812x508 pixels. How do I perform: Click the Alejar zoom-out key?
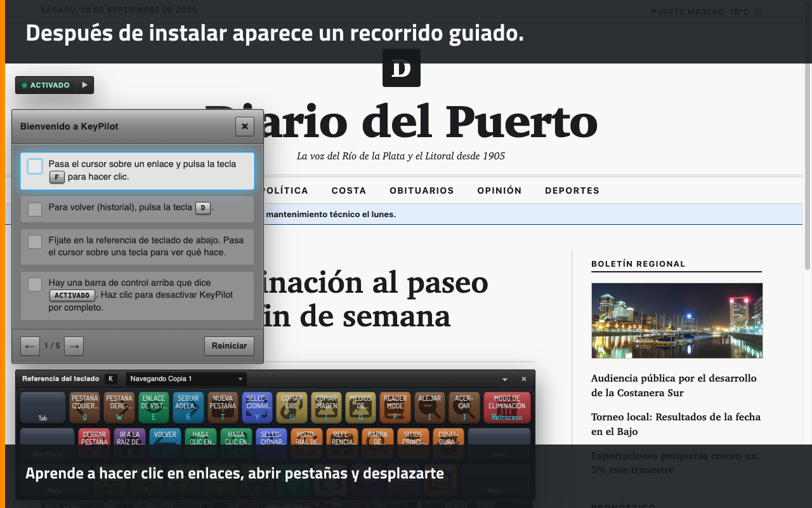coord(429,408)
